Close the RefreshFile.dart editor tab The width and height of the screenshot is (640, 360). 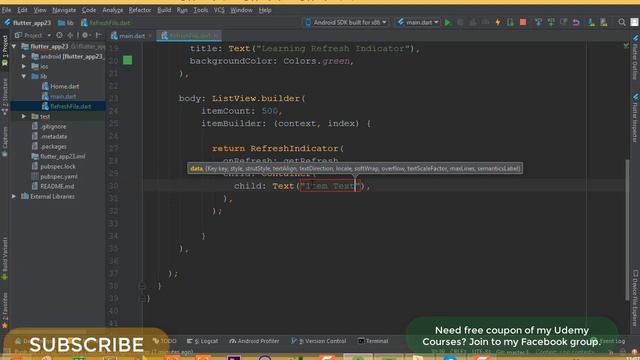tap(216, 36)
